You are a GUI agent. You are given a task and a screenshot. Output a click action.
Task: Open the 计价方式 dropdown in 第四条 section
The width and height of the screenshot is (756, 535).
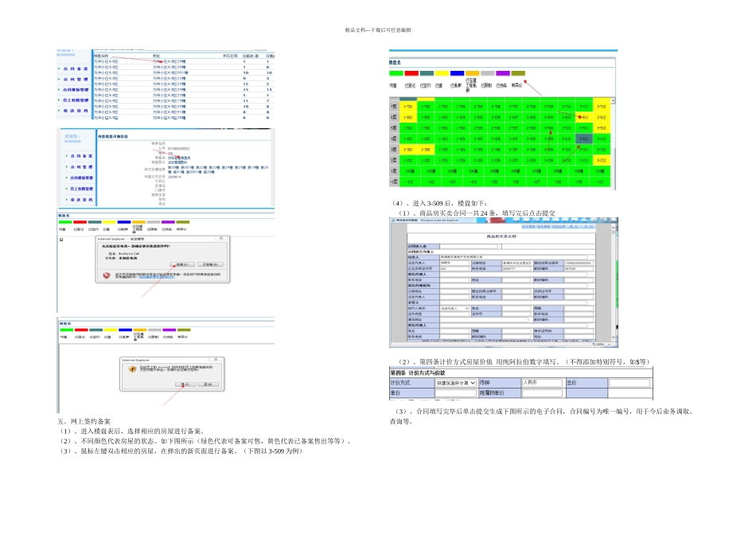[x=456, y=383]
